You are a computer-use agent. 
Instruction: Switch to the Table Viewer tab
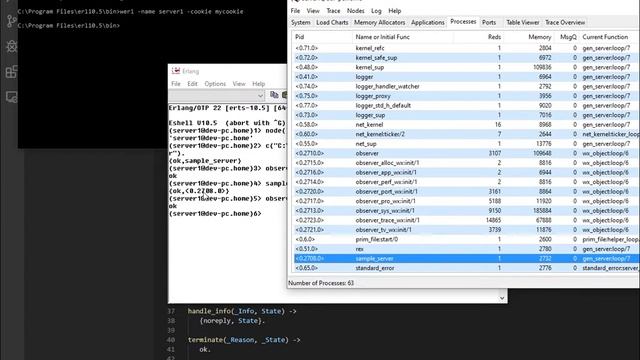[522, 22]
